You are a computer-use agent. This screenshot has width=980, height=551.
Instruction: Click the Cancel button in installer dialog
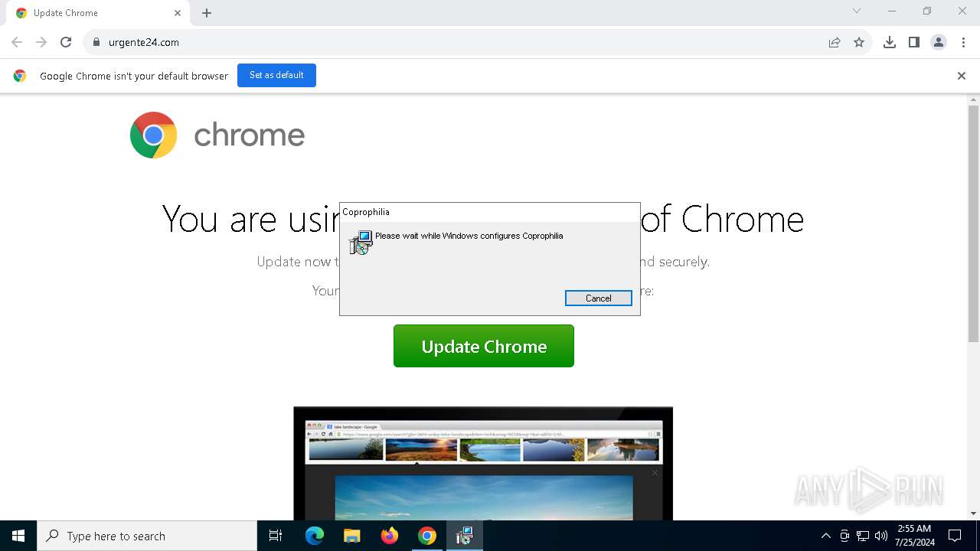[x=598, y=298]
